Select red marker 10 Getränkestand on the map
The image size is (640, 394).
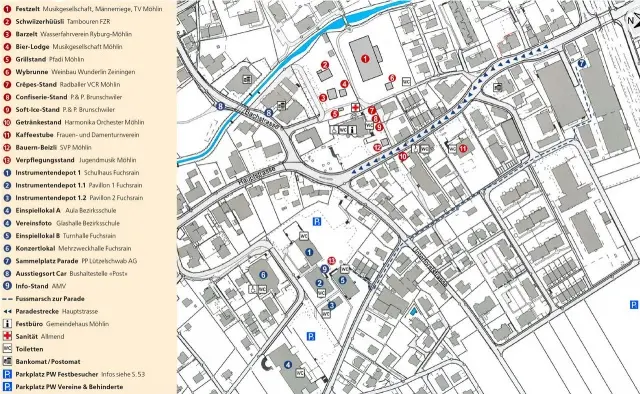[x=403, y=156]
